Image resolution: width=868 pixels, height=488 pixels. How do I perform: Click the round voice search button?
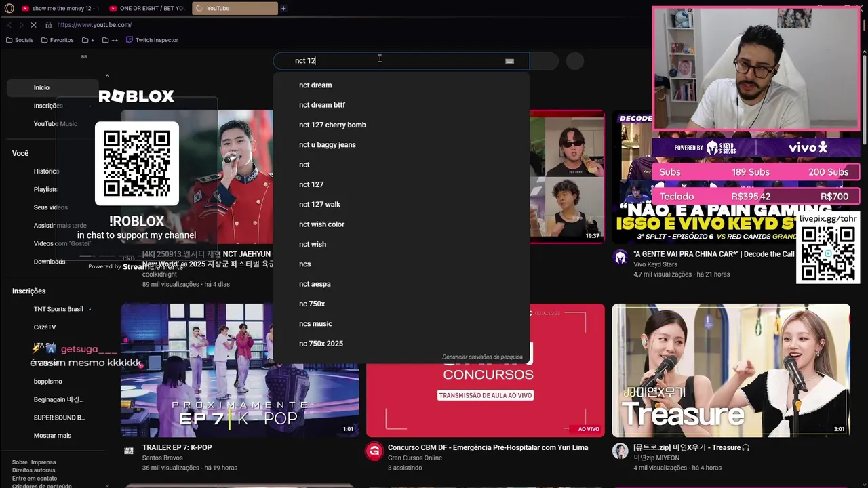click(575, 61)
